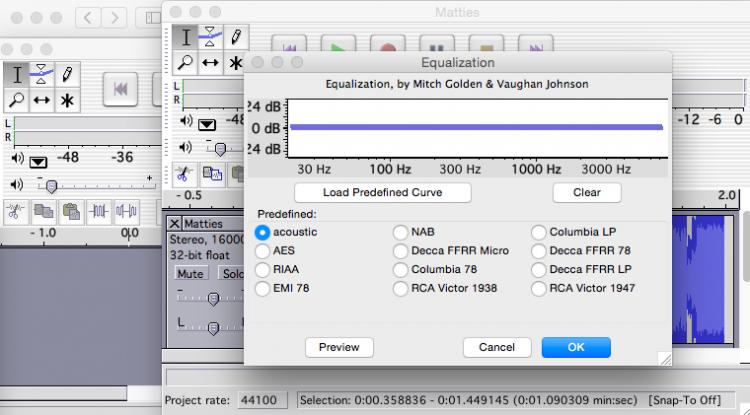Click the Copy icon in left background window
This screenshot has width=750, height=415.
point(44,212)
